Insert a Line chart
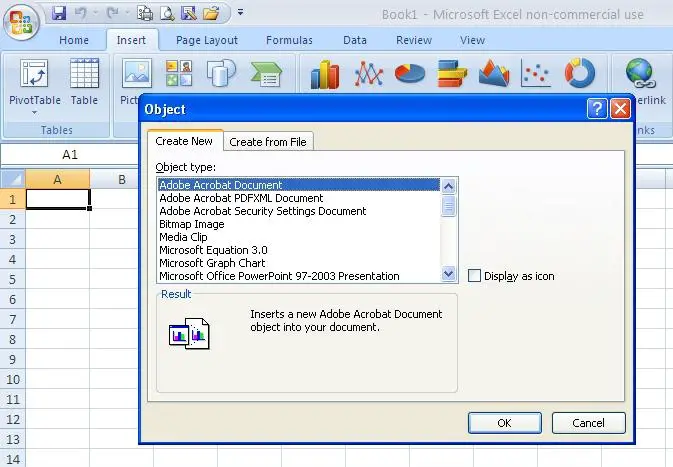The height and width of the screenshot is (467, 673). (368, 74)
